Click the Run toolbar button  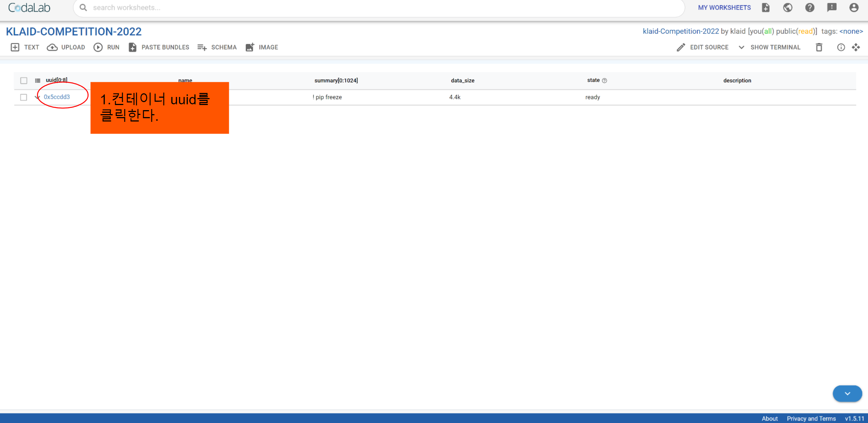[107, 47]
